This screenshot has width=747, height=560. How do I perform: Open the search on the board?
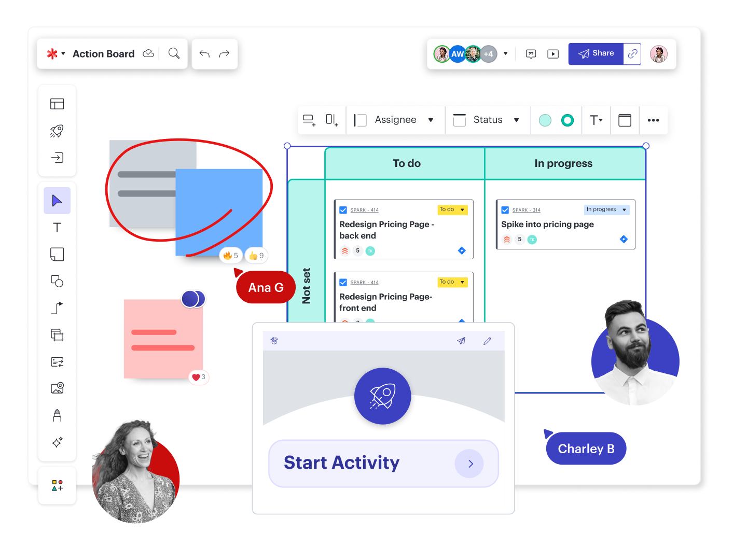pos(174,53)
